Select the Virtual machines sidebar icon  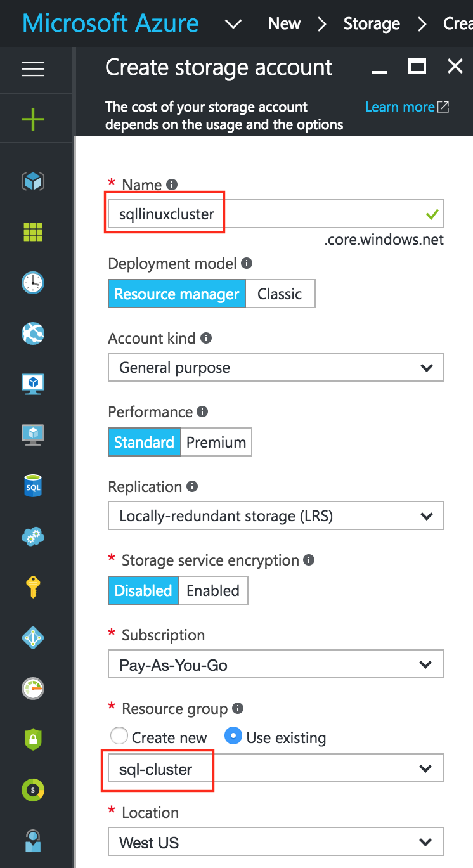tap(32, 384)
